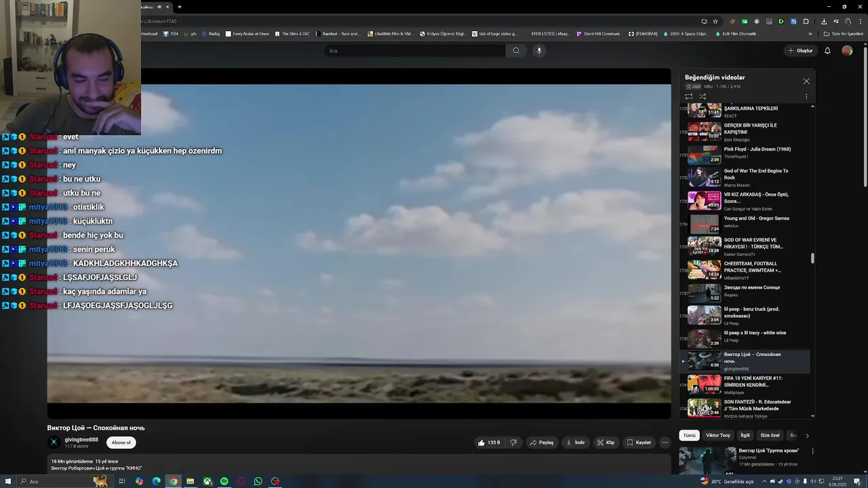Screen dimensions: 868x488
Task: Open Chrome media control icon
Action: [835, 21]
